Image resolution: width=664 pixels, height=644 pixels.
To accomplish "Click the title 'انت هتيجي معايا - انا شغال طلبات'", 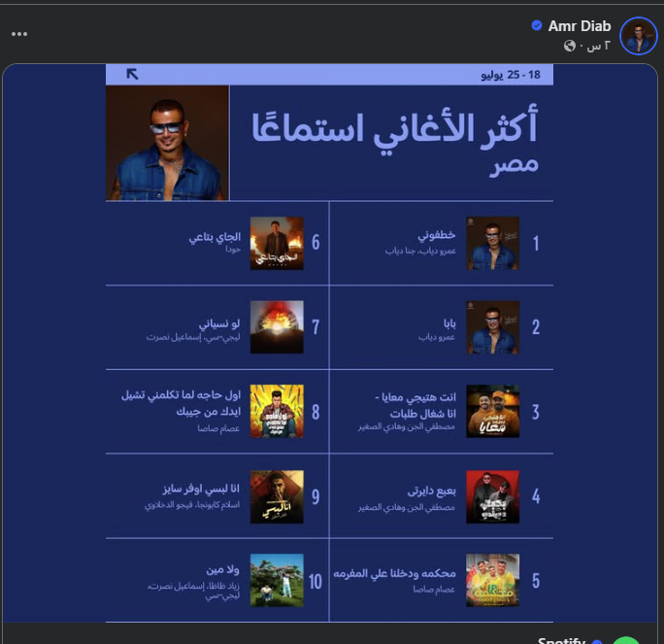I will (415, 405).
